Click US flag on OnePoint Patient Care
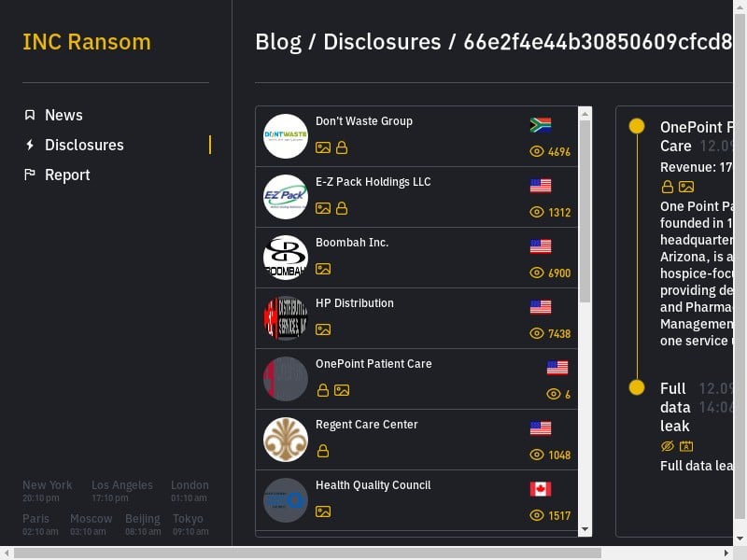 (x=557, y=368)
